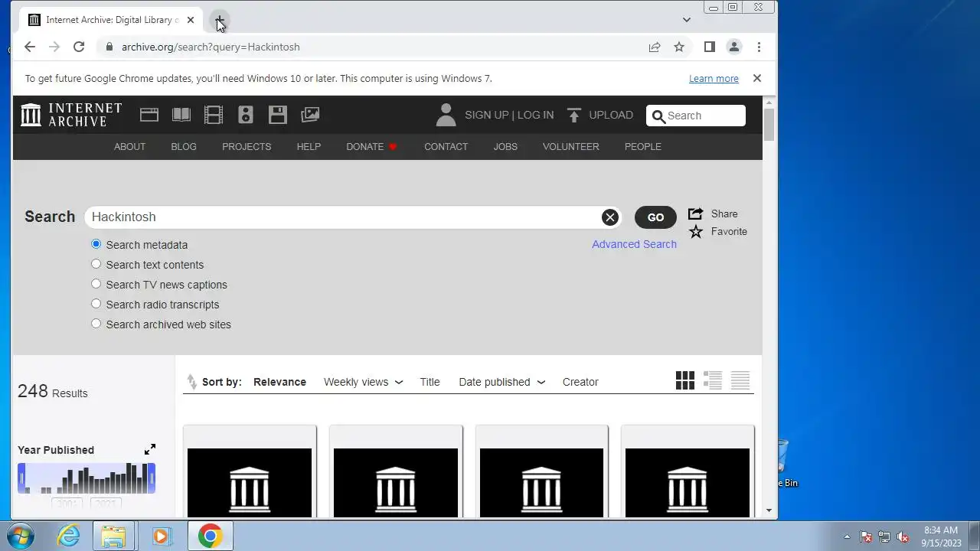The image size is (980, 551).
Task: Bookmark this page with star
Action: tap(679, 47)
